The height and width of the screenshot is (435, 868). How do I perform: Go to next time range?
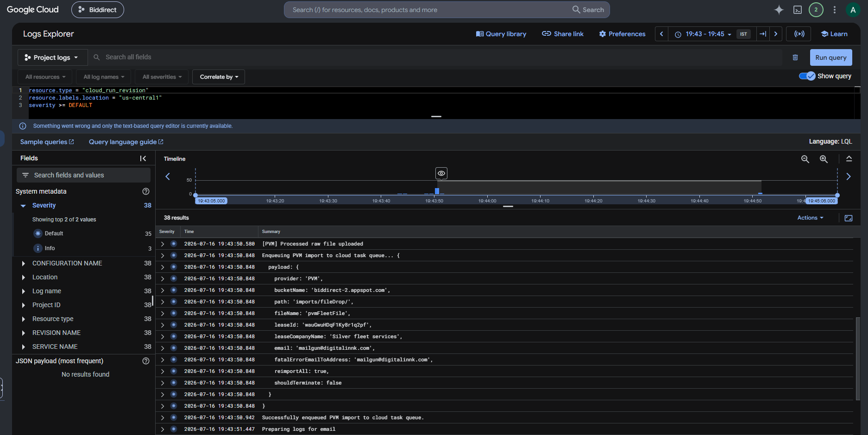click(776, 34)
